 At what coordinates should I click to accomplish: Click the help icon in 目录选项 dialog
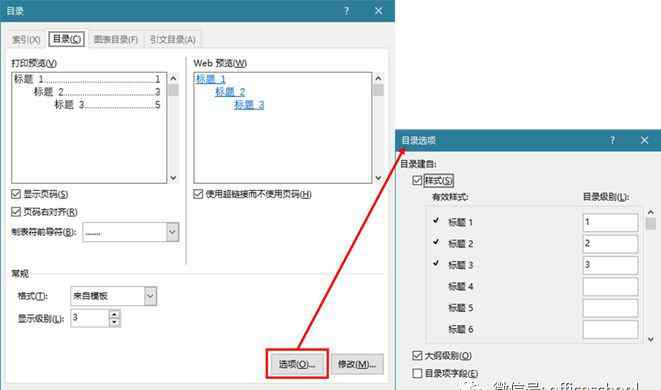click(612, 140)
